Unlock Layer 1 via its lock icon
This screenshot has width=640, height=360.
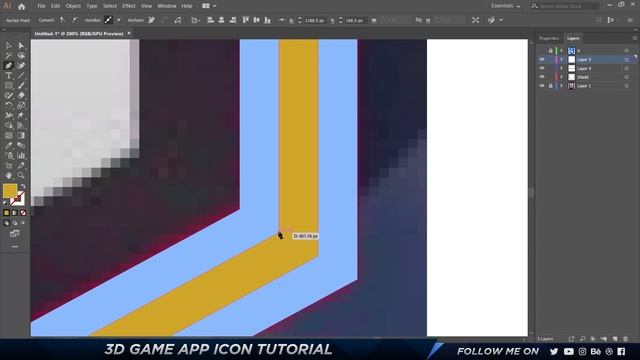[551, 86]
